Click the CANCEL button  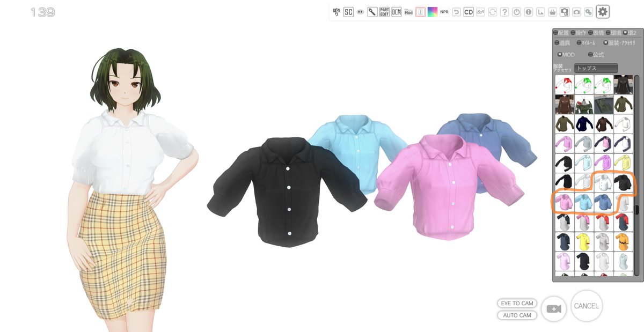coord(587,306)
